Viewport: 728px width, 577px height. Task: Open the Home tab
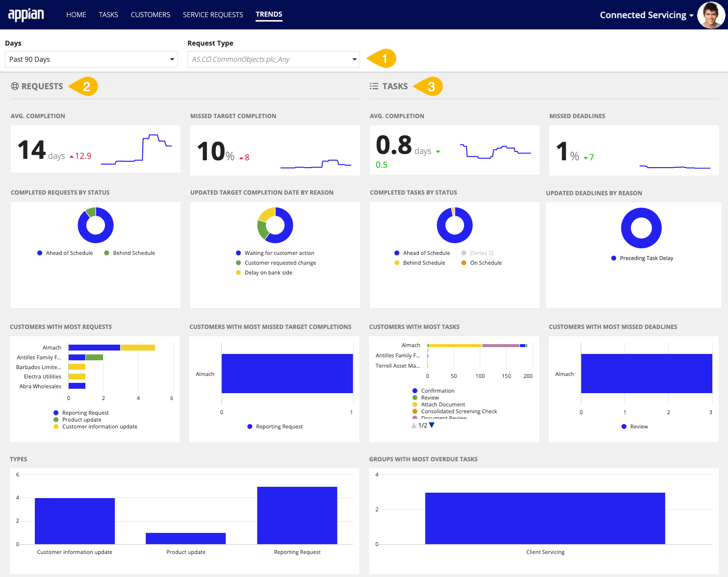76,15
